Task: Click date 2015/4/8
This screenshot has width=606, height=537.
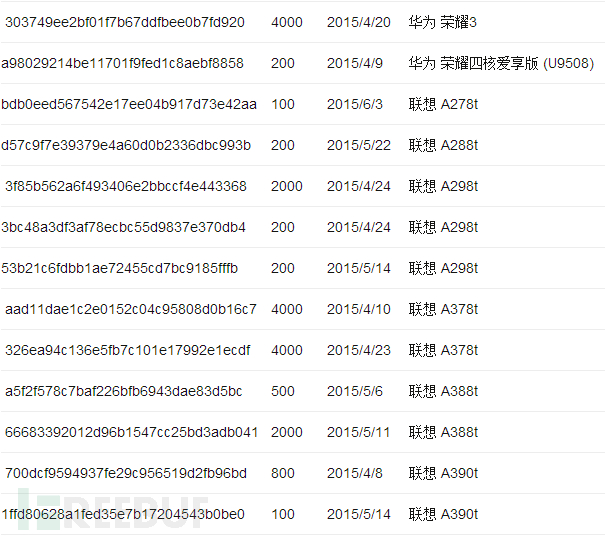Action: point(355,473)
